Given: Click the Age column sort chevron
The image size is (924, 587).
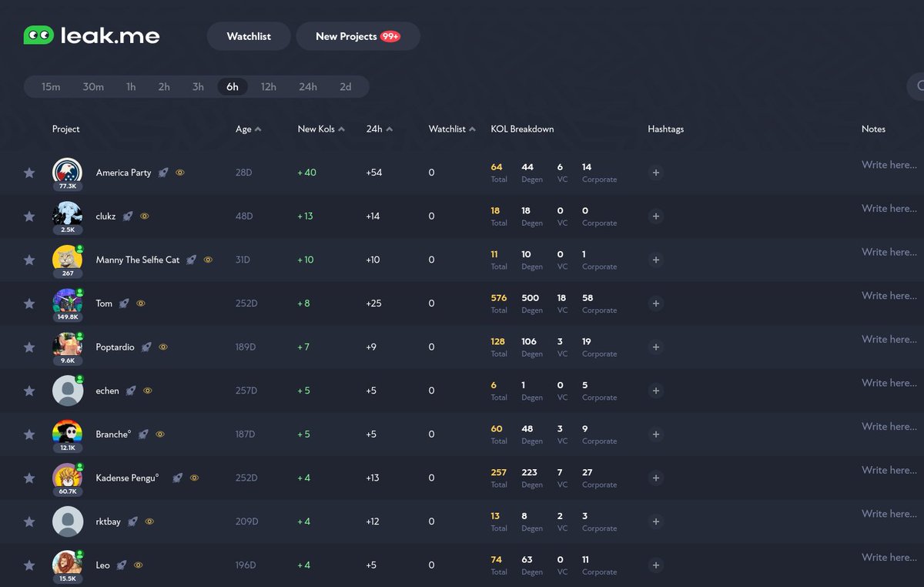Looking at the screenshot, I should coord(257,128).
